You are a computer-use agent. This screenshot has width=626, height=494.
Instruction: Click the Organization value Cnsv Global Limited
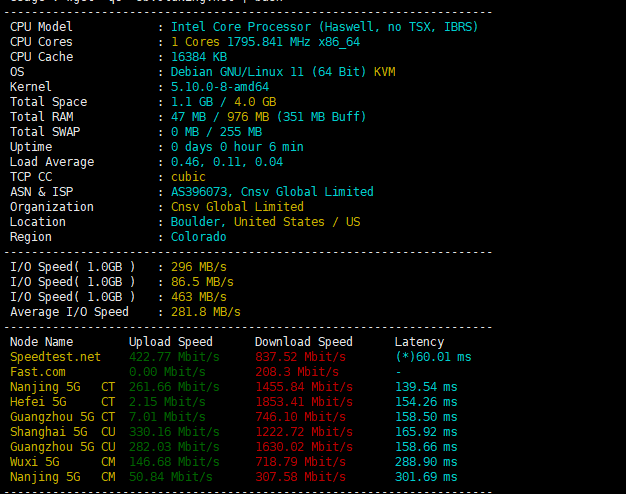pos(237,207)
